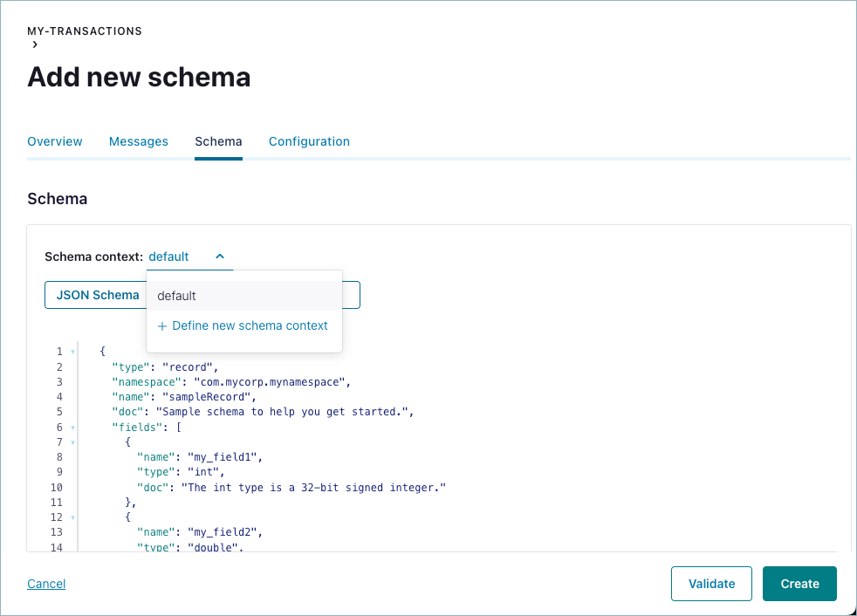Click the plus icon beside Define new schema context

coord(162,326)
